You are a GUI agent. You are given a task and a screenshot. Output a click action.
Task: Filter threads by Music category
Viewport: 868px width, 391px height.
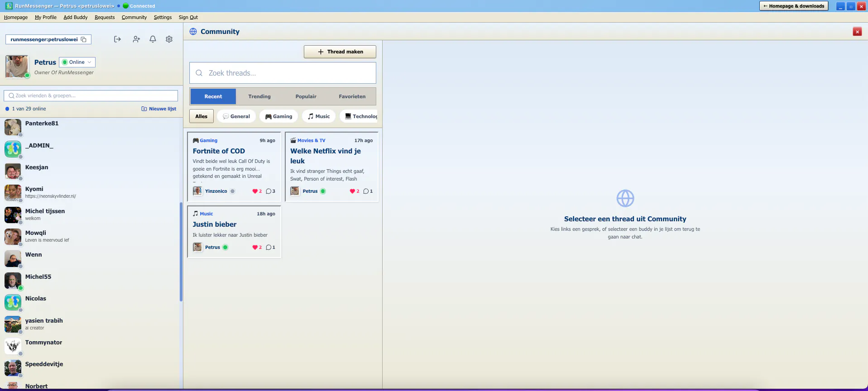pyautogui.click(x=319, y=116)
